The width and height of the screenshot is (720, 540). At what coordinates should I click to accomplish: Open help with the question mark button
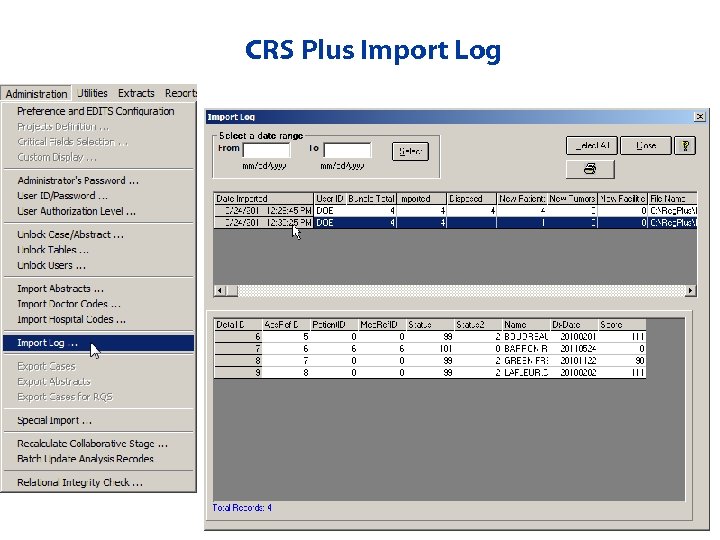tap(685, 146)
